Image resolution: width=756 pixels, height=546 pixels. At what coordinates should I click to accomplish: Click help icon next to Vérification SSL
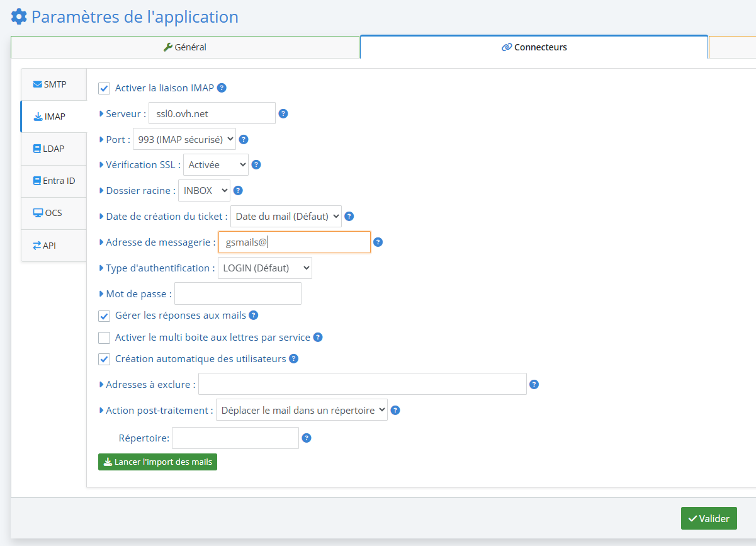coord(256,165)
